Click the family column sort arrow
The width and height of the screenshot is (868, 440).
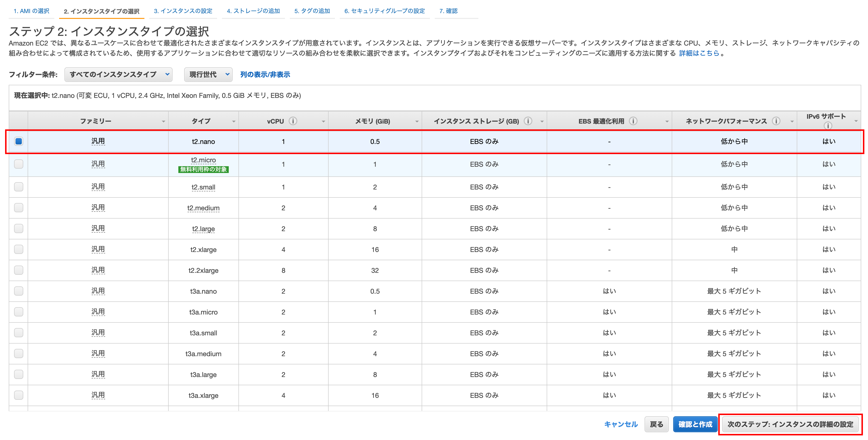coord(163,122)
